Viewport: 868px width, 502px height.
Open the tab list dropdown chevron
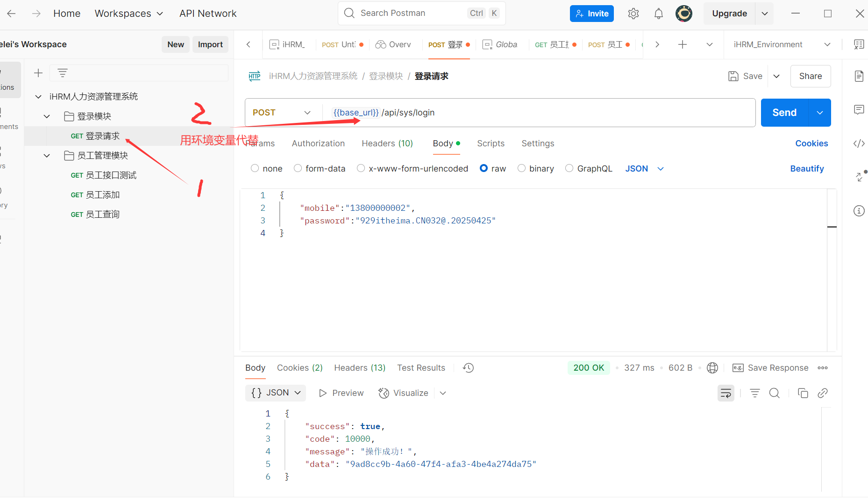coord(710,44)
